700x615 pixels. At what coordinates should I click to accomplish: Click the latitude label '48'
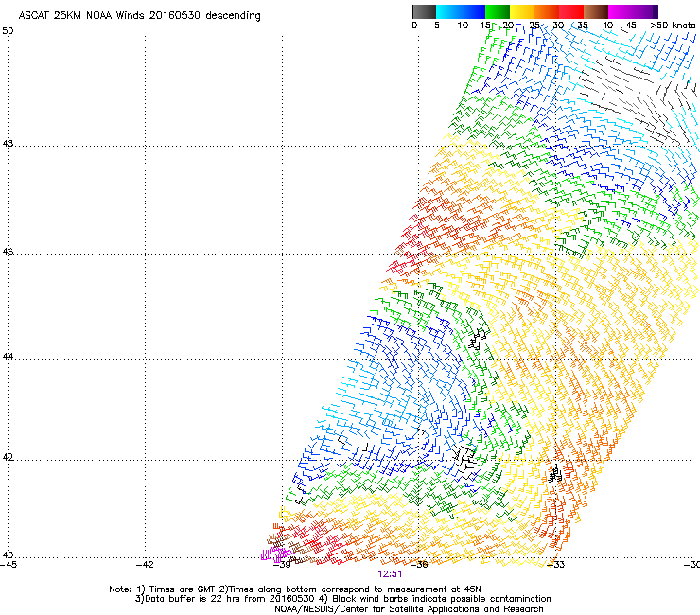[x=8, y=144]
